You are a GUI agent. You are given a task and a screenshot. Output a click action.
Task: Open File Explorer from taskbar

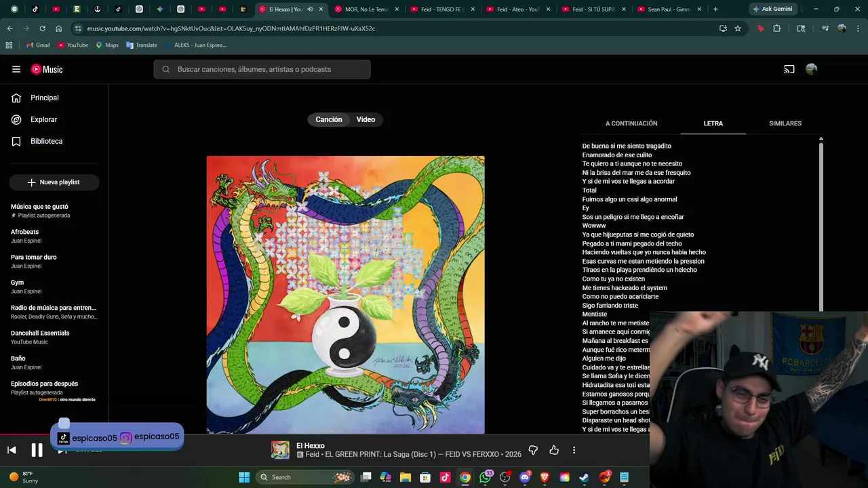[406, 477]
